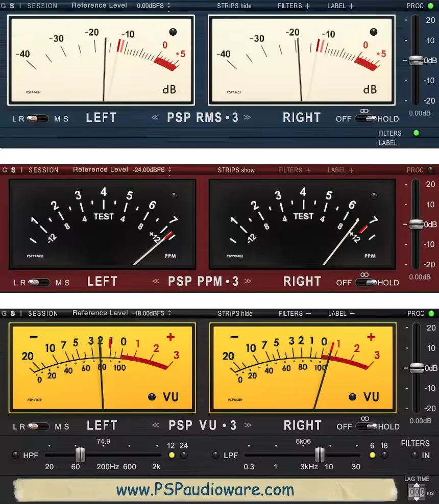Toggle FILTERS IN LED in VU plugin
The width and height of the screenshot is (439, 504).
point(415,455)
